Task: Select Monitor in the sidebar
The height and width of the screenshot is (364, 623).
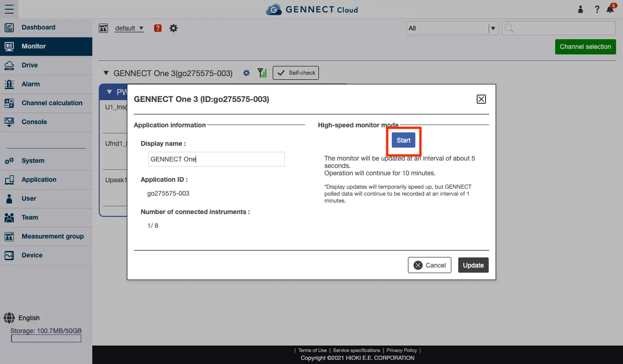Action: pos(46,47)
